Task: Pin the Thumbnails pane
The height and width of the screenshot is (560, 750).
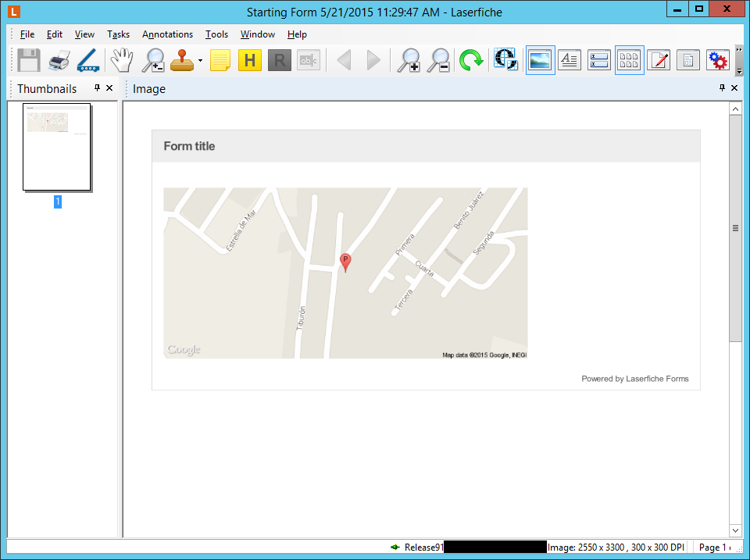Action: pyautogui.click(x=97, y=88)
